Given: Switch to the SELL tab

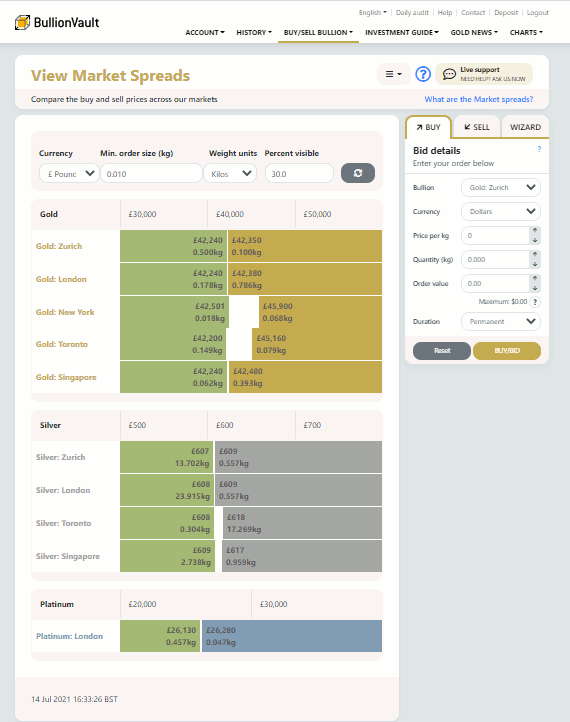Looking at the screenshot, I should [x=477, y=127].
